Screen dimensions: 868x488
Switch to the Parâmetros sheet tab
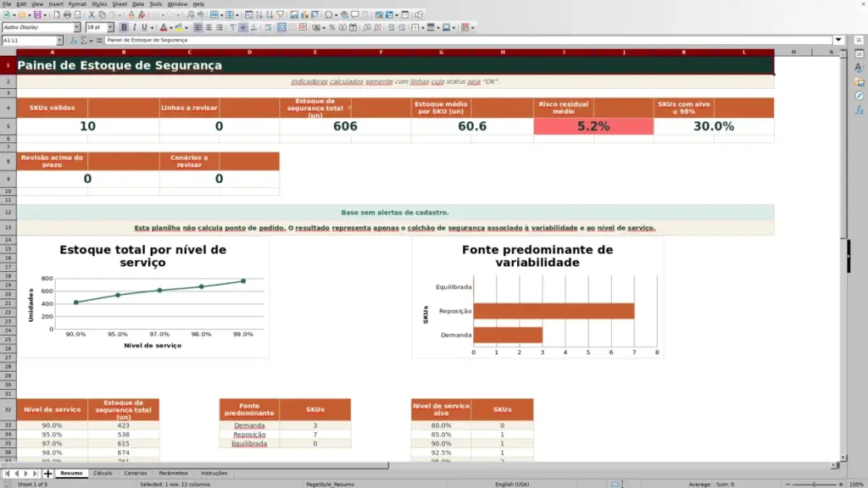click(x=173, y=474)
